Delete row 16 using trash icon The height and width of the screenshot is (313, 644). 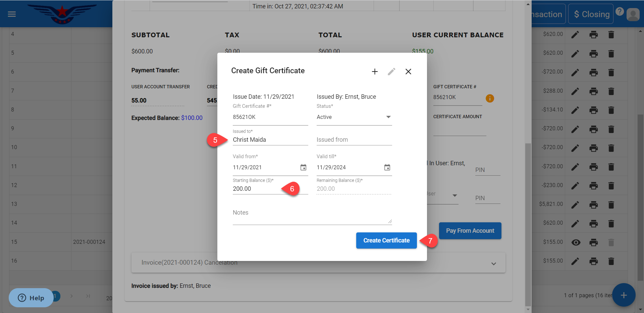coord(611,261)
